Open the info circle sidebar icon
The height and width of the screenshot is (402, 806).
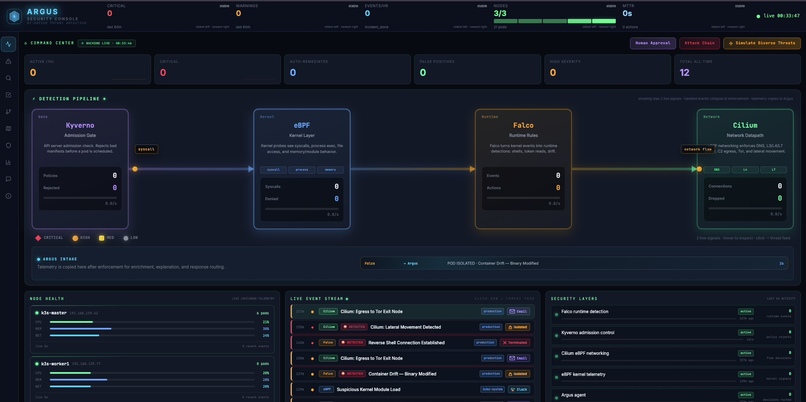[x=8, y=196]
